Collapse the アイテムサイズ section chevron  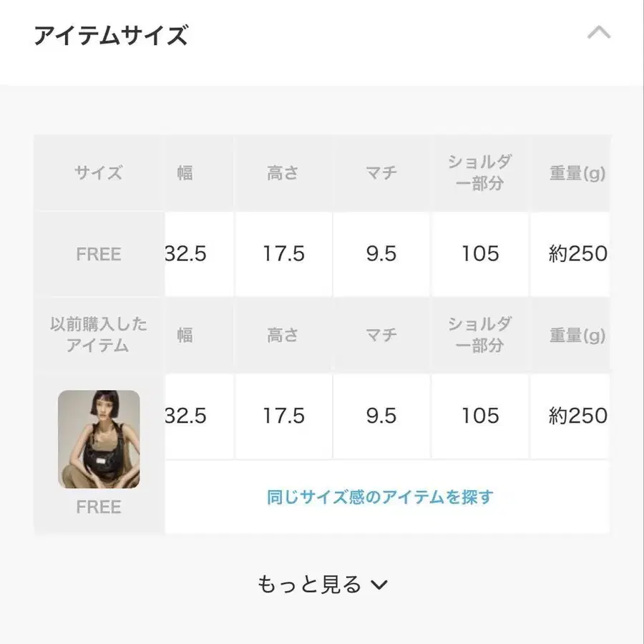click(x=598, y=33)
